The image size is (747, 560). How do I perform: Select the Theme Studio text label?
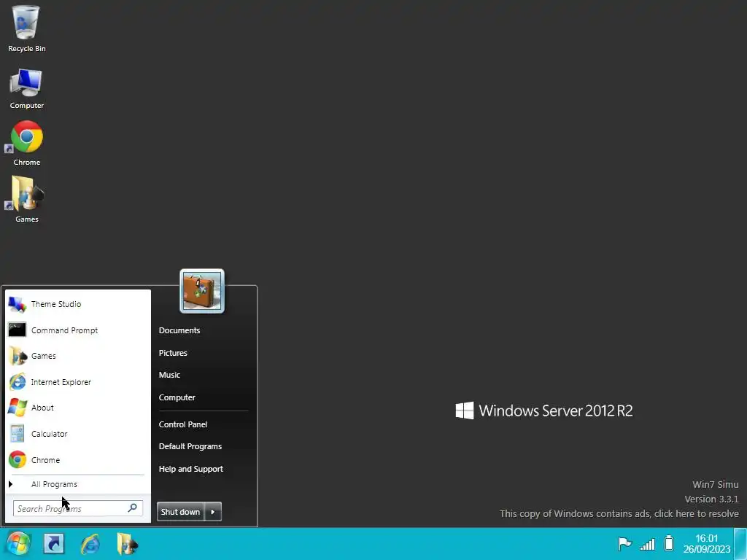click(x=56, y=304)
